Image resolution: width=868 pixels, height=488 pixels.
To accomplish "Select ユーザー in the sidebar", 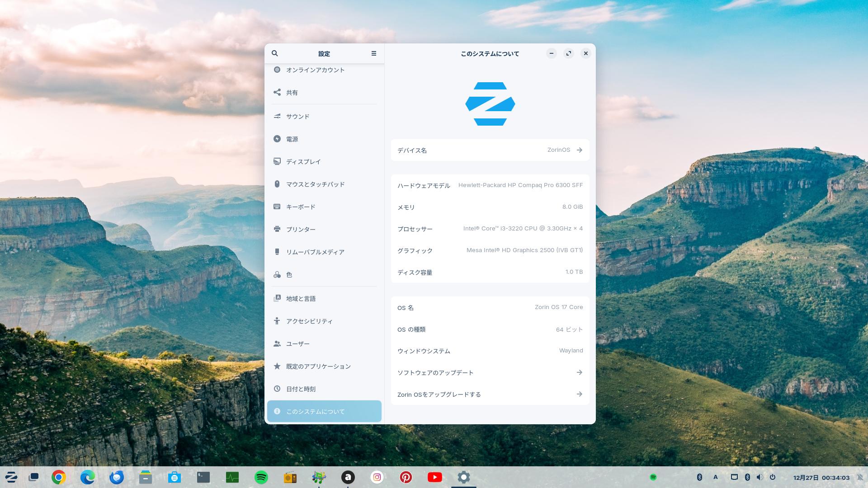I will pyautogui.click(x=324, y=344).
